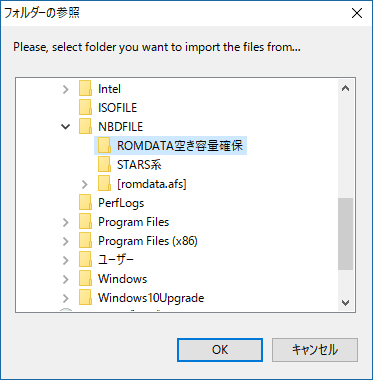The height and width of the screenshot is (380, 373).
Task: Expand the Program Files (x86) node
Action: coord(66,241)
